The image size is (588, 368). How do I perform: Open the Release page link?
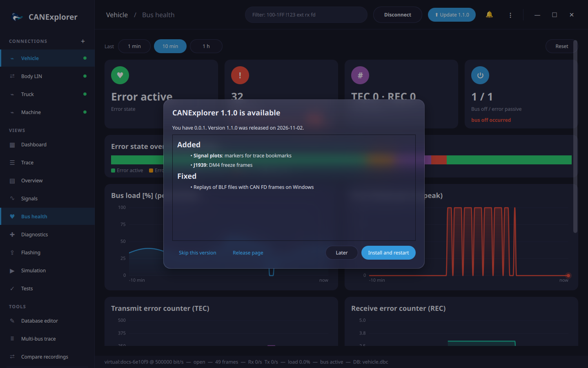tap(248, 253)
